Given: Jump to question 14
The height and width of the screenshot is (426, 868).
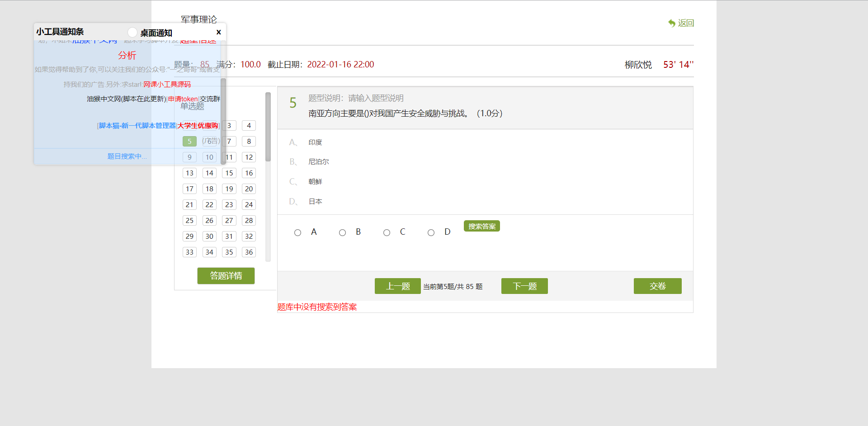Looking at the screenshot, I should [x=209, y=173].
